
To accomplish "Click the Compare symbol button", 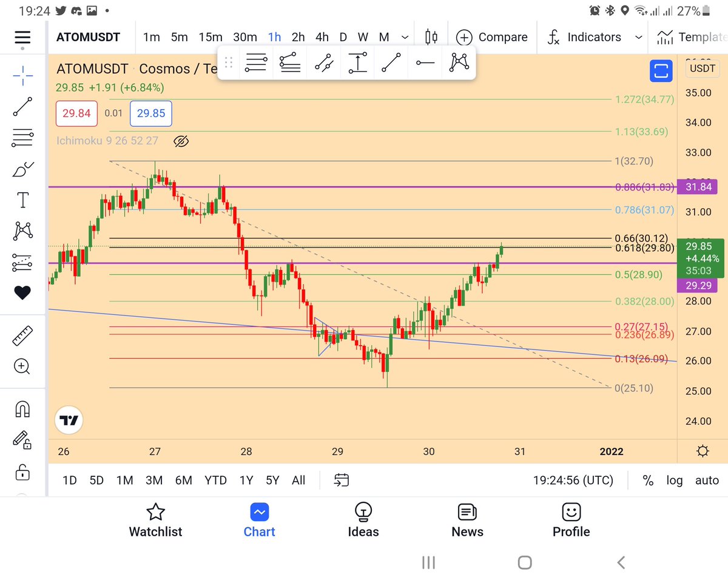I will pyautogui.click(x=492, y=37).
